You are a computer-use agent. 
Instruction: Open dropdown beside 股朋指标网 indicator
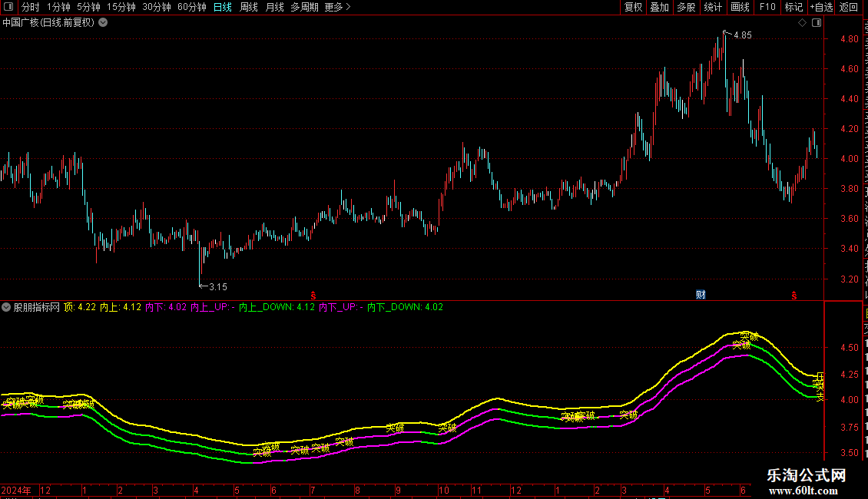click(x=6, y=307)
